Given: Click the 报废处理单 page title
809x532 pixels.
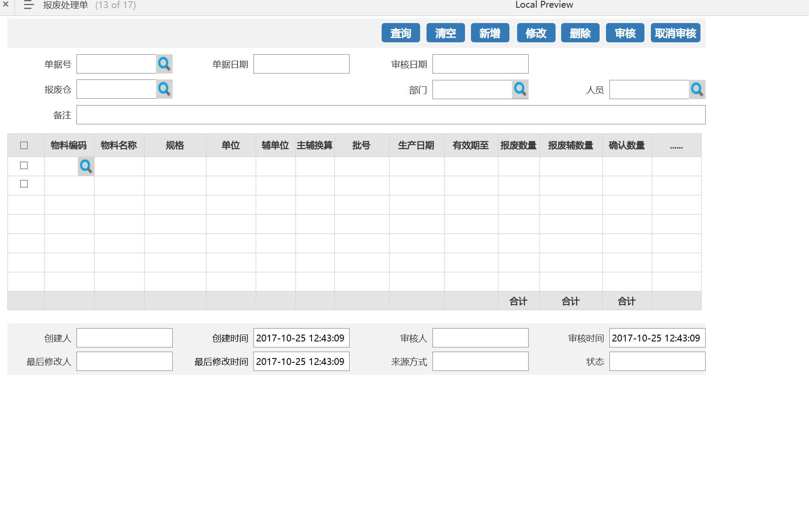Looking at the screenshot, I should click(x=65, y=5).
